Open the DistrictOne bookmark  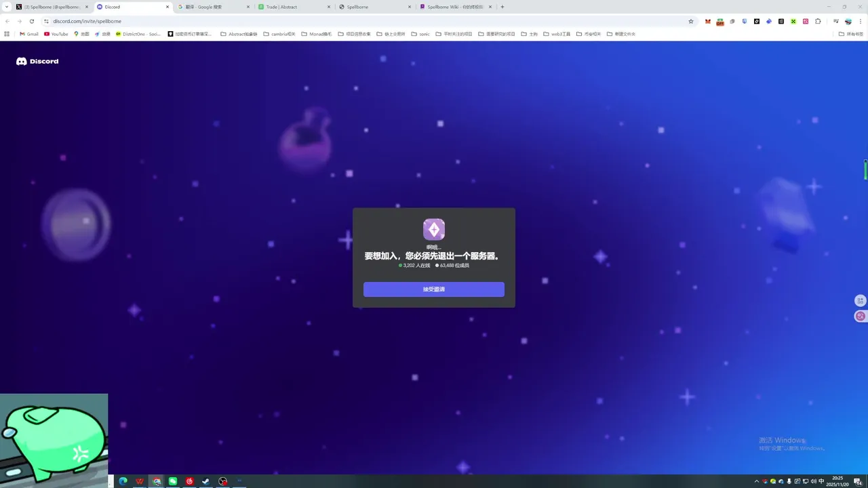(x=138, y=34)
